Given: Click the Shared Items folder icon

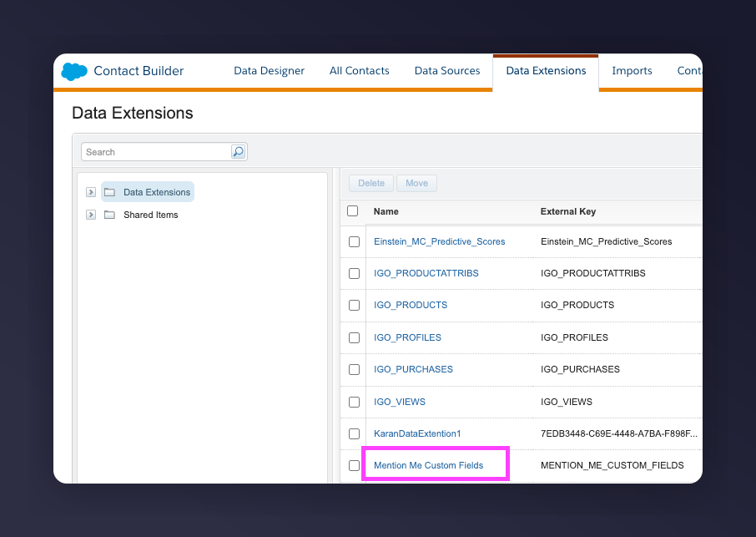Looking at the screenshot, I should point(110,215).
